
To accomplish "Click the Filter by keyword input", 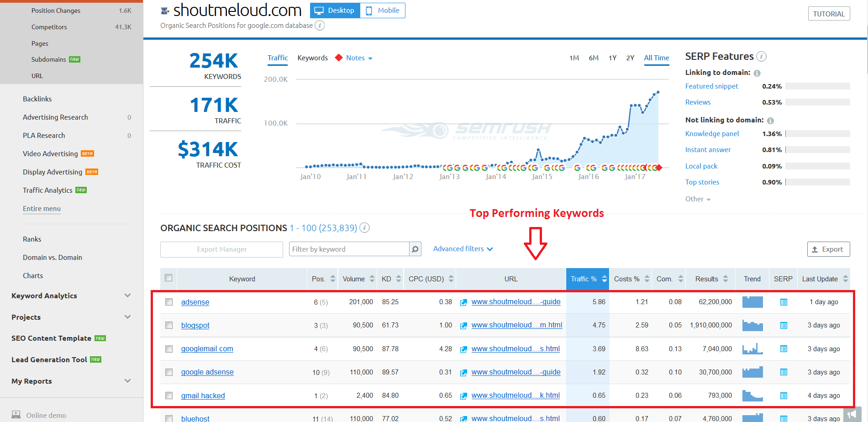I will [x=349, y=249].
